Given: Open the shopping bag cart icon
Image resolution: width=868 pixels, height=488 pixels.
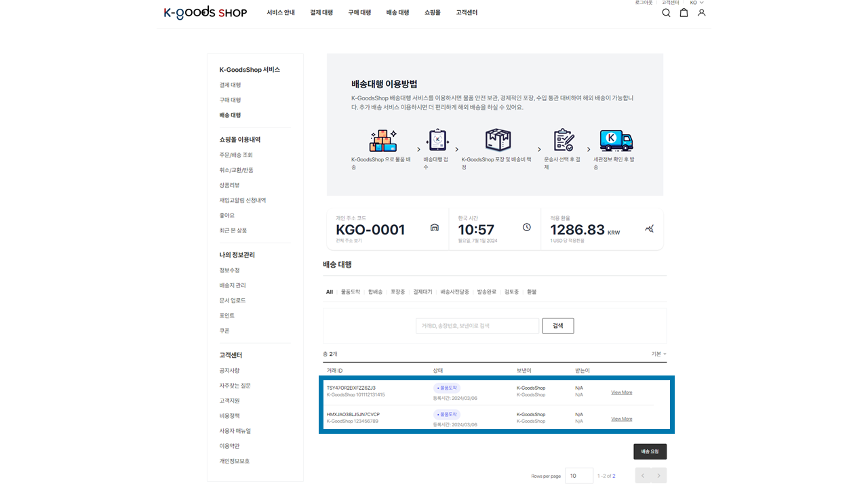Looking at the screenshot, I should tap(684, 13).
